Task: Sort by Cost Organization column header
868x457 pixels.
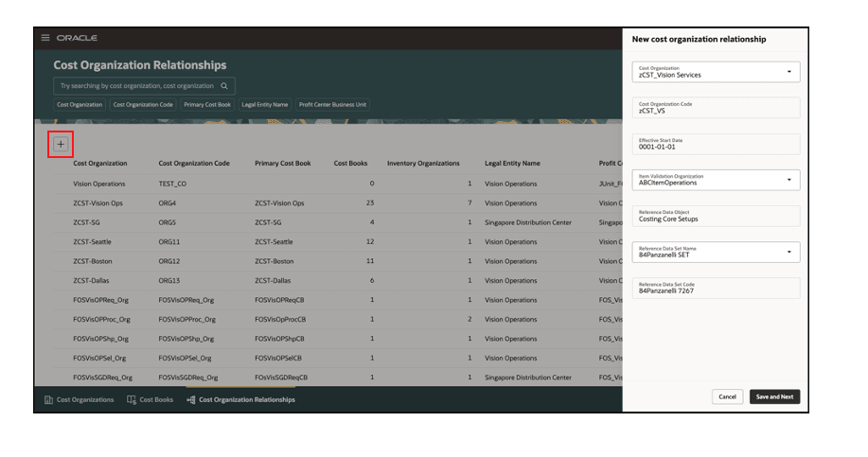Action: 100,163
